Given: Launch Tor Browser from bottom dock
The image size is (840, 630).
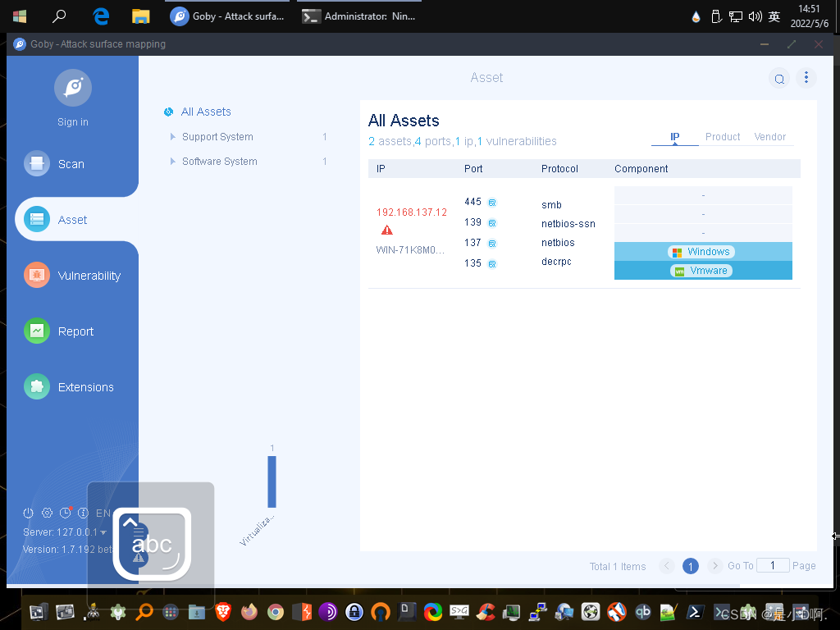Looking at the screenshot, I should click(328, 611).
